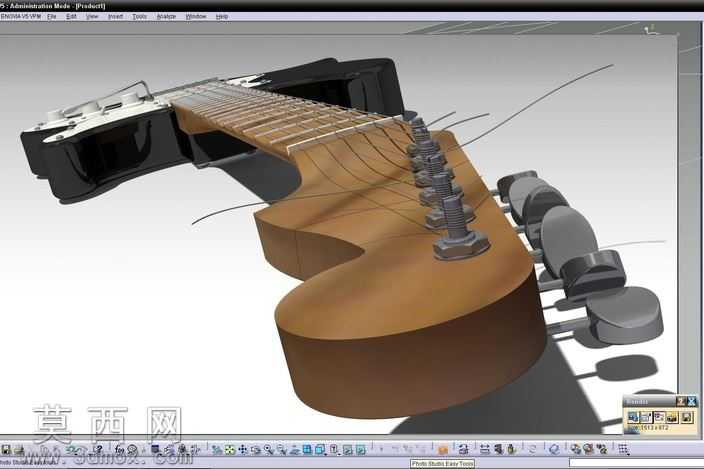Select the Pan four-arrow icon

(242, 449)
